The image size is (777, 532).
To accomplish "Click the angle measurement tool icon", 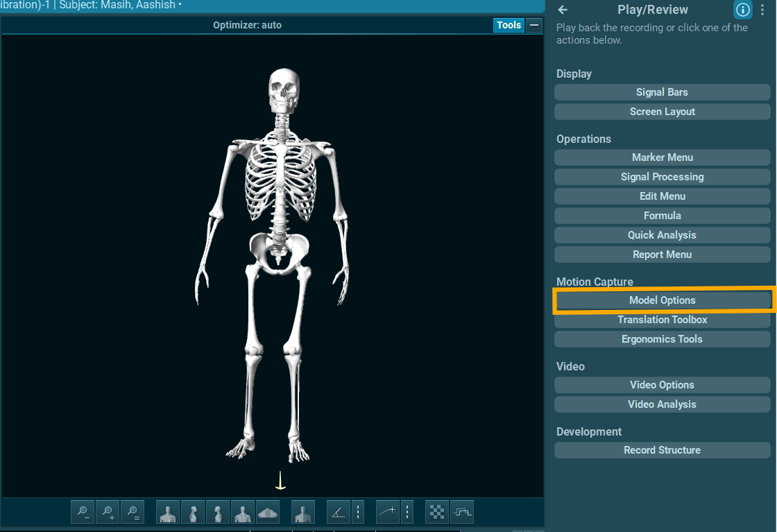I will pos(338,513).
